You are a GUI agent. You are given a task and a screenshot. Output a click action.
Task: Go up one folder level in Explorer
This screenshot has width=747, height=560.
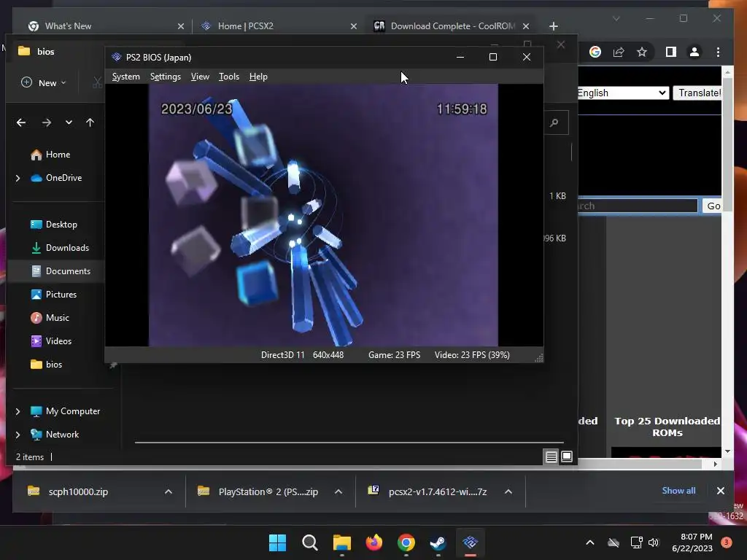coord(90,122)
